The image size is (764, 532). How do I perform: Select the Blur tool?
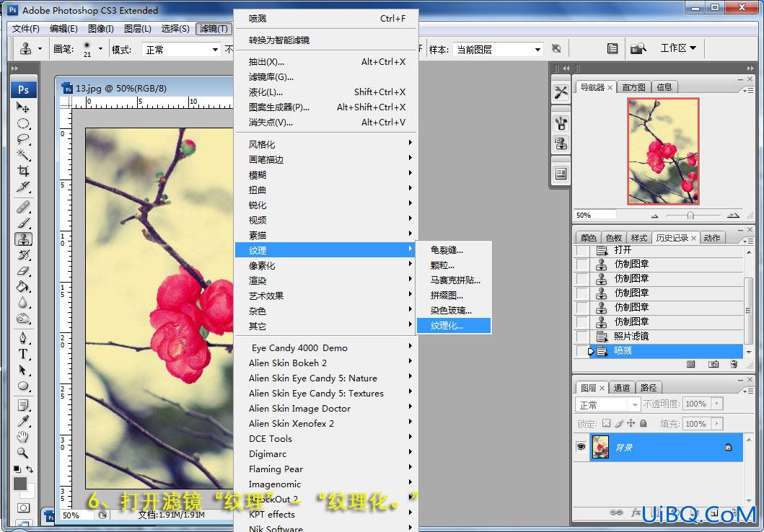tap(23, 303)
